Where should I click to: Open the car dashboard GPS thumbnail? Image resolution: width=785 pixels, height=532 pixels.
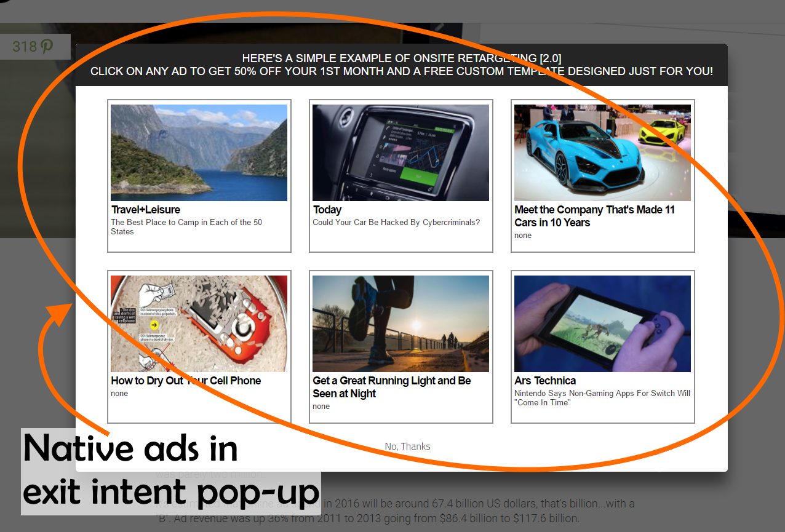pos(400,153)
